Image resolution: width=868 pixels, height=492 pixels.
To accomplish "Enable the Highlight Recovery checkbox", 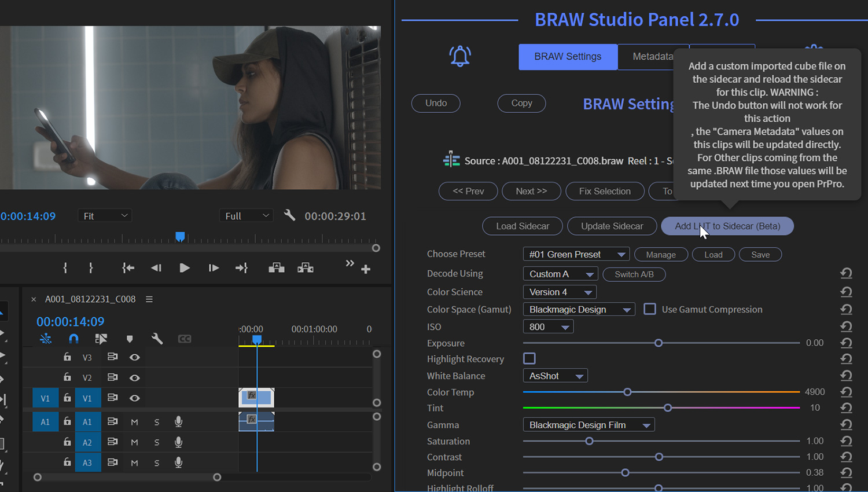I will pos(529,358).
